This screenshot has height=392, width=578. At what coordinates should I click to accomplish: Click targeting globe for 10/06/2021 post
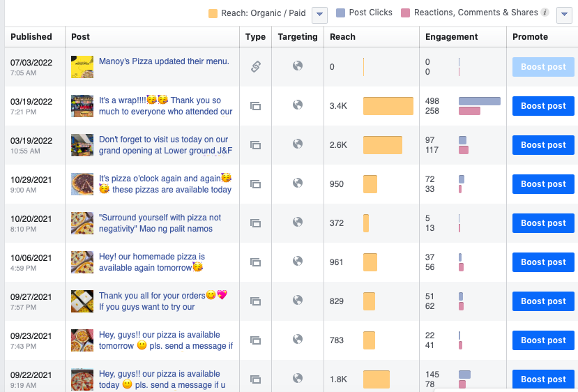coord(298,262)
